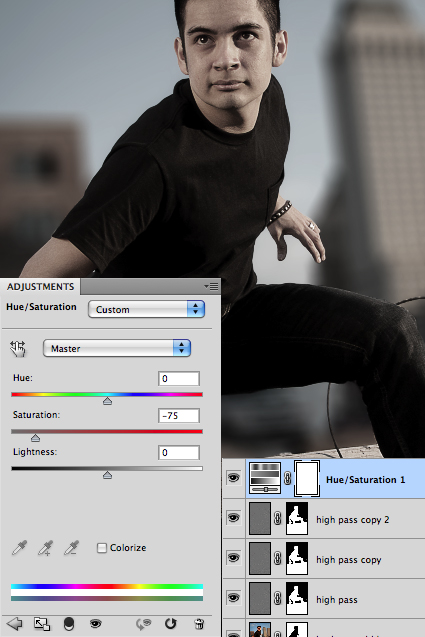Screen dimensions: 425x637
Task: Hide the high pass copy 2 layer
Action: (233, 518)
